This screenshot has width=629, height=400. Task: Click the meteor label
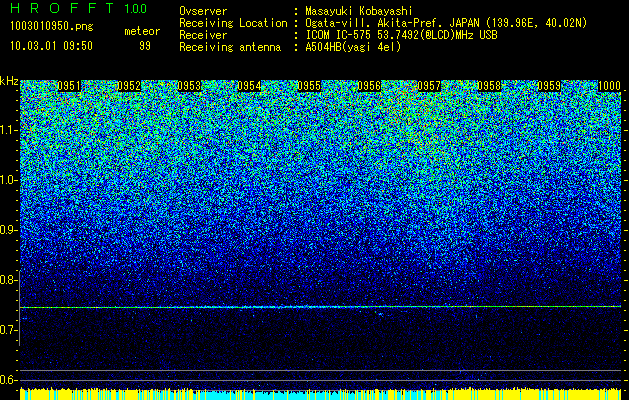(142, 31)
